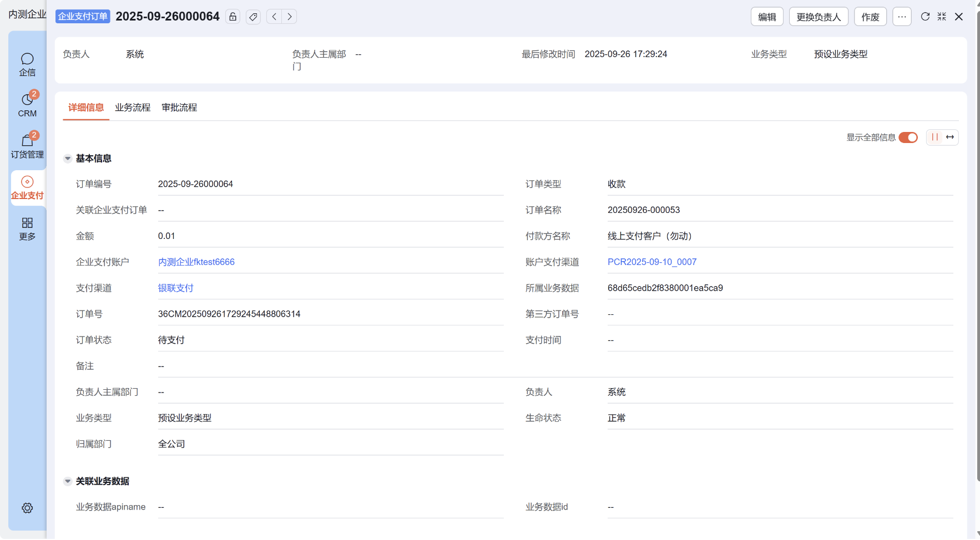Open 企信 messaging in sidebar

[x=27, y=64]
